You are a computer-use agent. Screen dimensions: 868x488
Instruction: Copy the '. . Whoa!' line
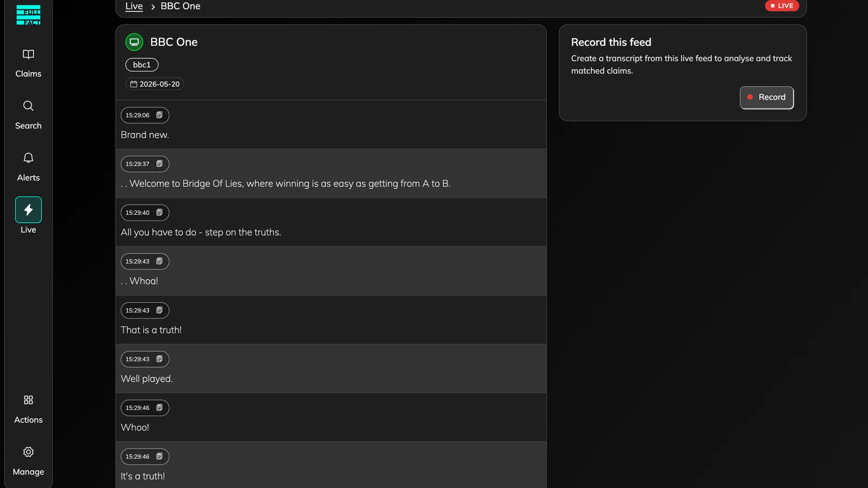click(159, 261)
